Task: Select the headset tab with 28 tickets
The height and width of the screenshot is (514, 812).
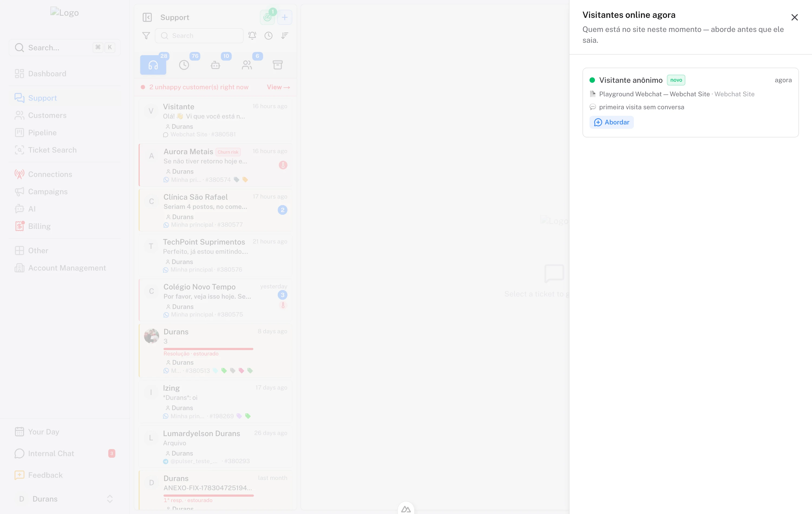Action: coord(153,65)
